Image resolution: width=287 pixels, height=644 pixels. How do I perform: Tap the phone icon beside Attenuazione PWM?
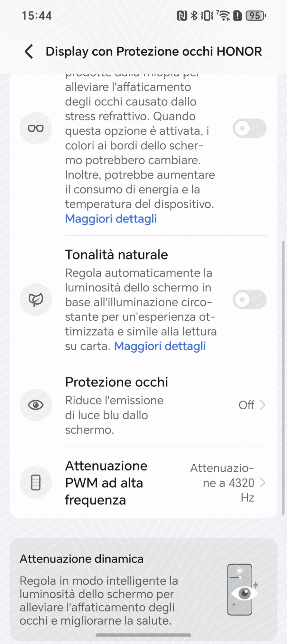pos(36,482)
